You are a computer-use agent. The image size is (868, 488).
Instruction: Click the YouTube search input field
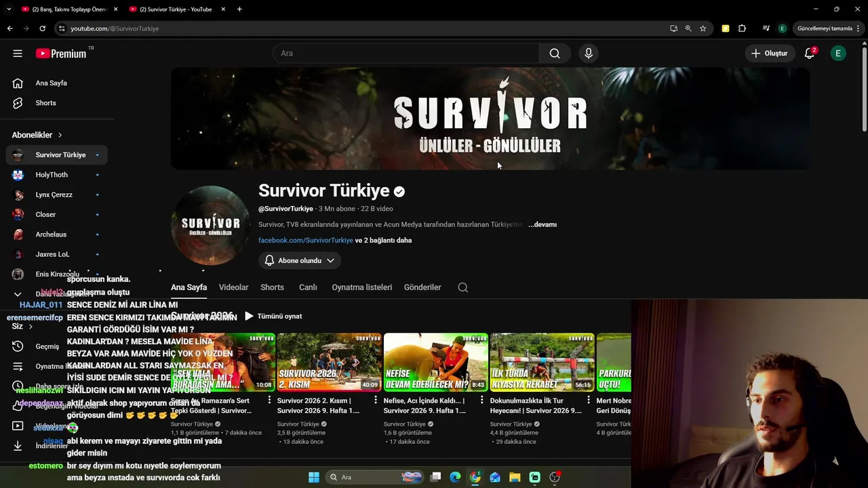(x=406, y=54)
